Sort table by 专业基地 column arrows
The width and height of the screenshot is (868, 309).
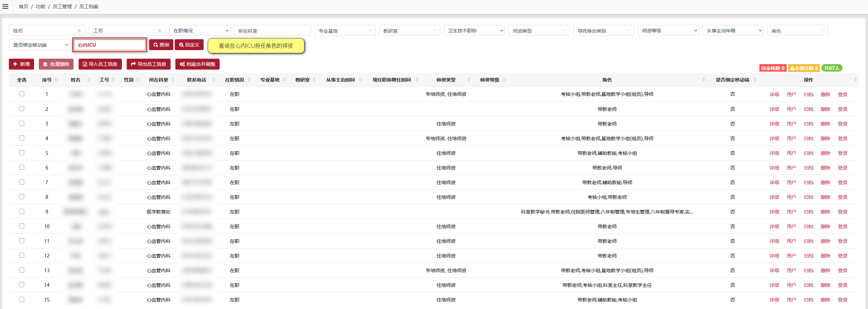(284, 80)
